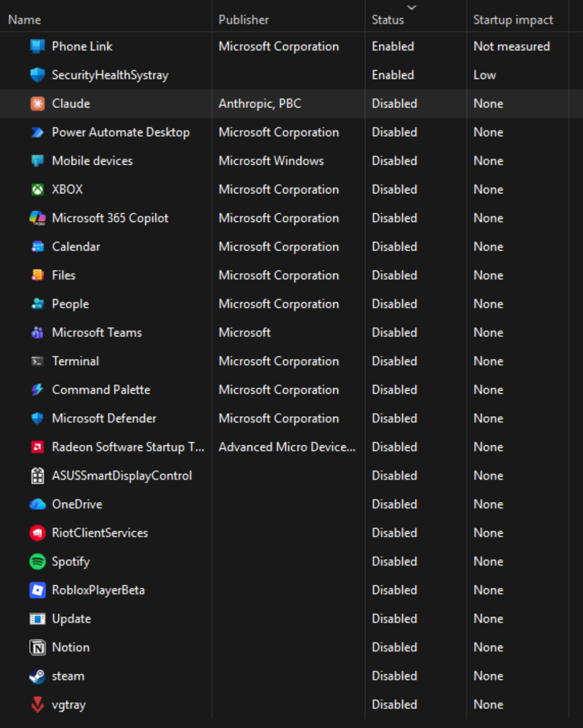Select the vgtray icon

(38, 705)
